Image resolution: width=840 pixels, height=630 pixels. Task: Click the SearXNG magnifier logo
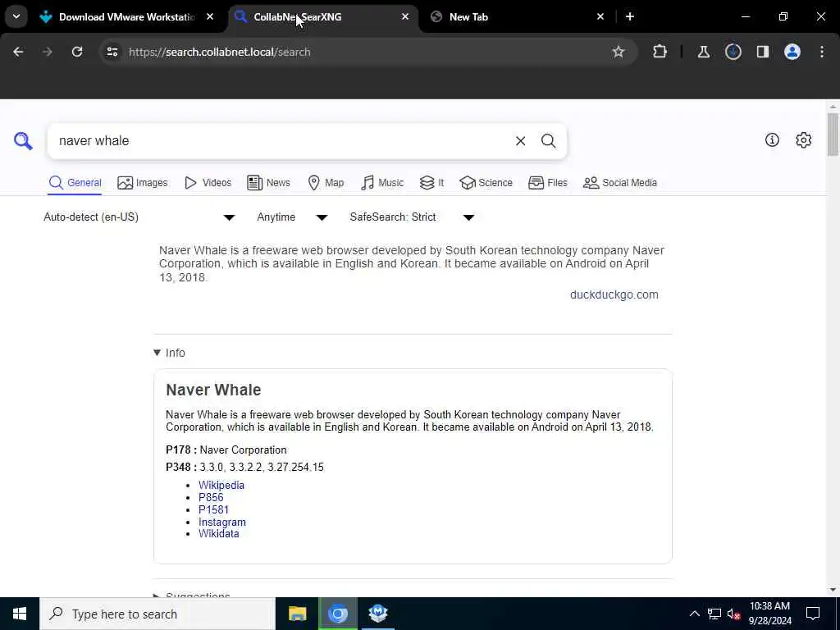click(23, 141)
